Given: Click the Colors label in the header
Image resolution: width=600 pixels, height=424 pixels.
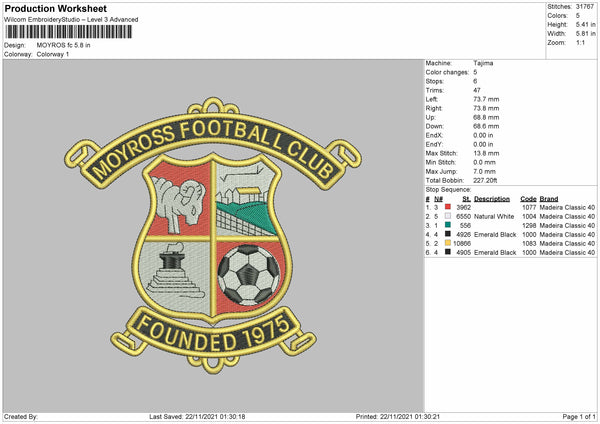Looking at the screenshot, I should (x=558, y=16).
